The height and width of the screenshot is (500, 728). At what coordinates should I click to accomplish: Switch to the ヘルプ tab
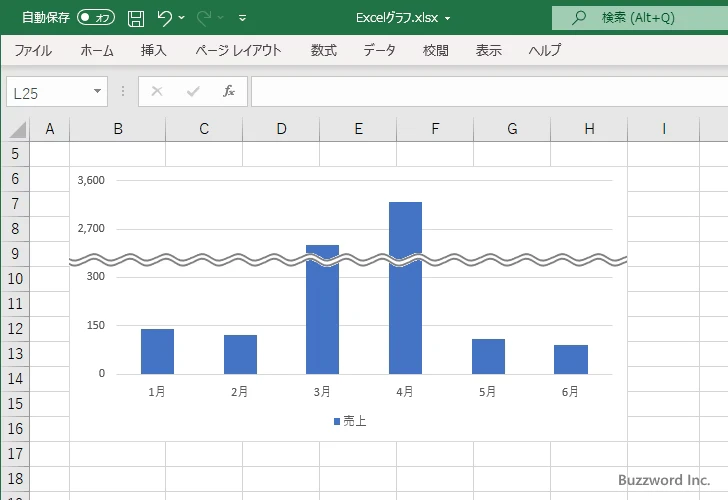[x=545, y=50]
